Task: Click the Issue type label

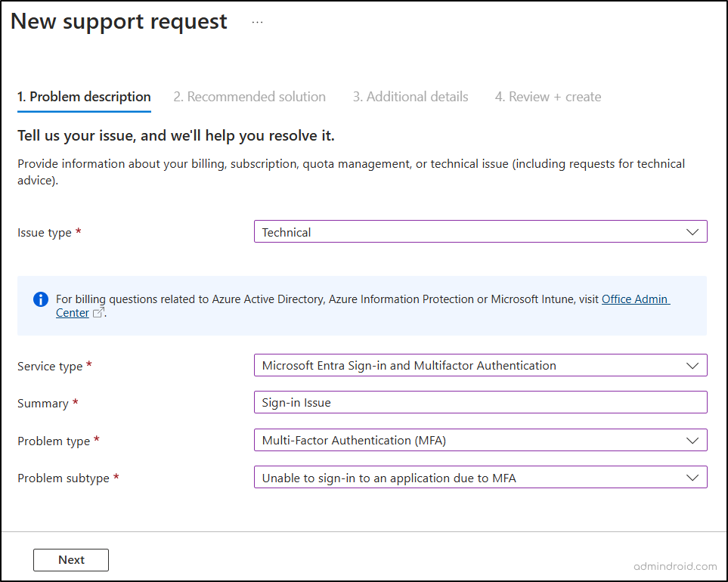Action: (45, 233)
